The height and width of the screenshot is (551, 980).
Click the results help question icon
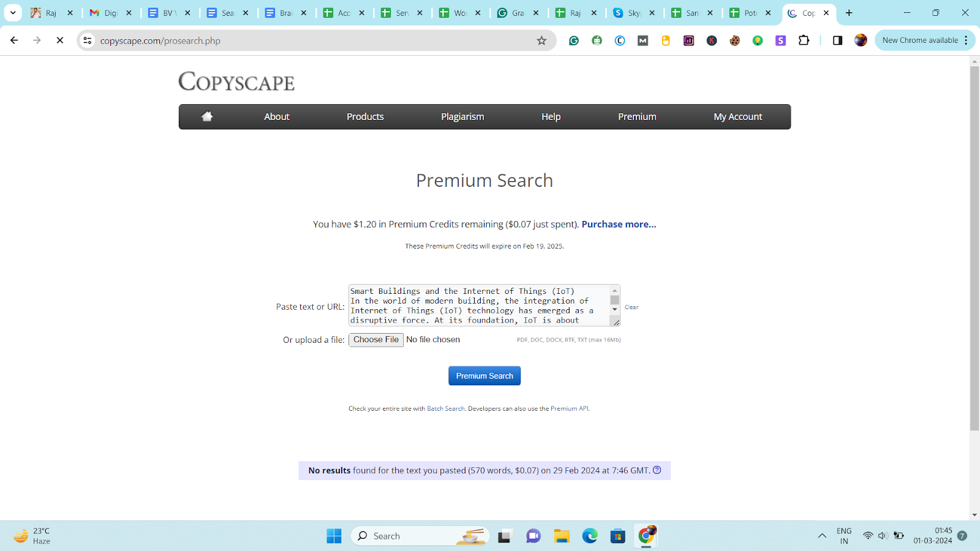point(657,470)
